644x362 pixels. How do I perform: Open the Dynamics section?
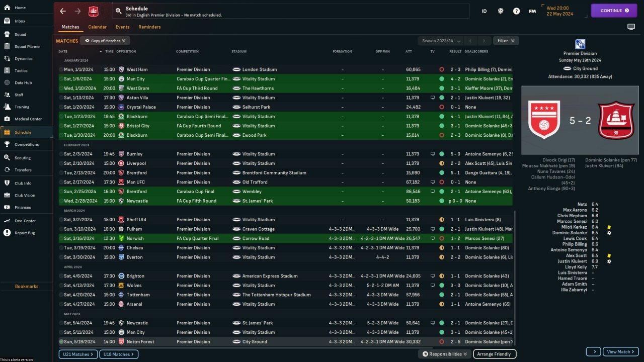tap(26, 59)
